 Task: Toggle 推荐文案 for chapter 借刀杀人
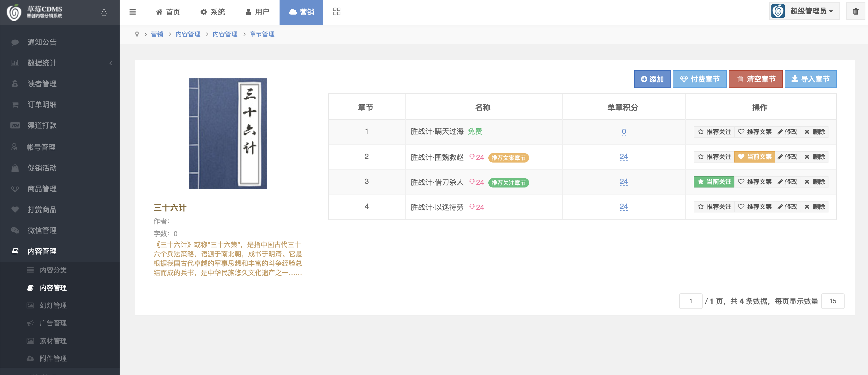pyautogui.click(x=754, y=182)
